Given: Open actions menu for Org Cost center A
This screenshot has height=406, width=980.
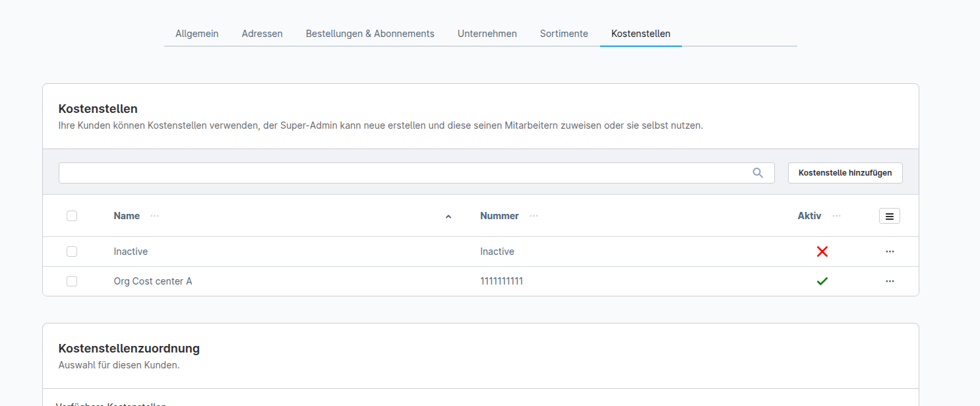Looking at the screenshot, I should (x=890, y=281).
